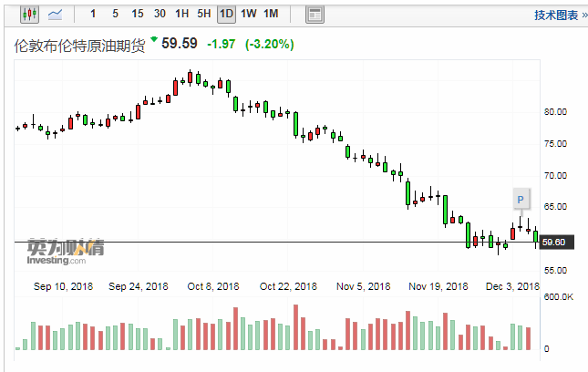The image size is (588, 372).
Task: Switch to line/area chart type
Action: click(x=55, y=15)
